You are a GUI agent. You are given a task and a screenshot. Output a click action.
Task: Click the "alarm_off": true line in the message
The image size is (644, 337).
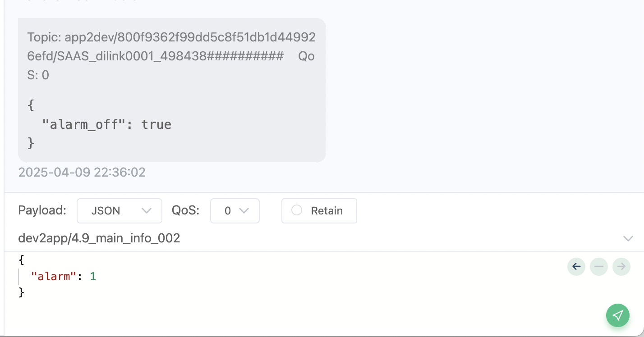click(x=107, y=124)
